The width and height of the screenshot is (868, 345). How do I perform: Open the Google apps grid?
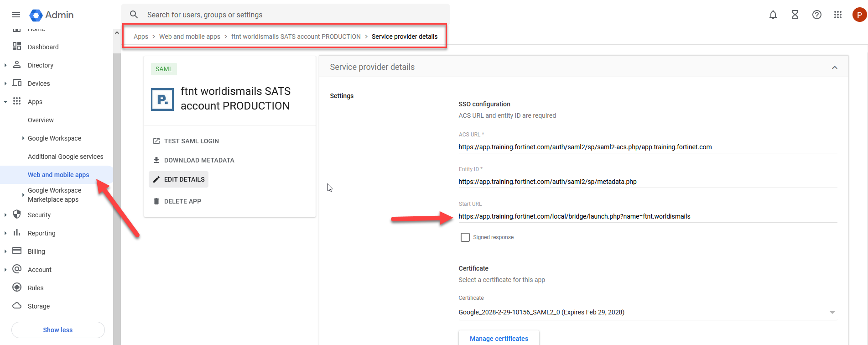838,15
